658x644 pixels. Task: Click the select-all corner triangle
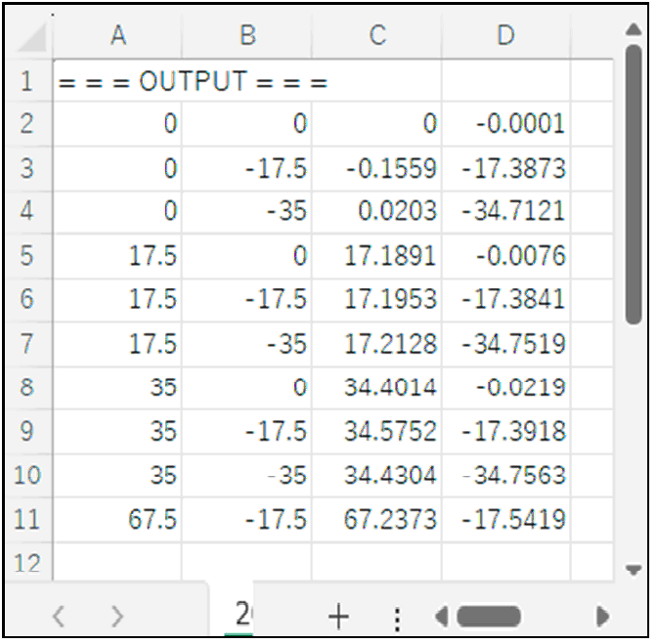[30, 37]
